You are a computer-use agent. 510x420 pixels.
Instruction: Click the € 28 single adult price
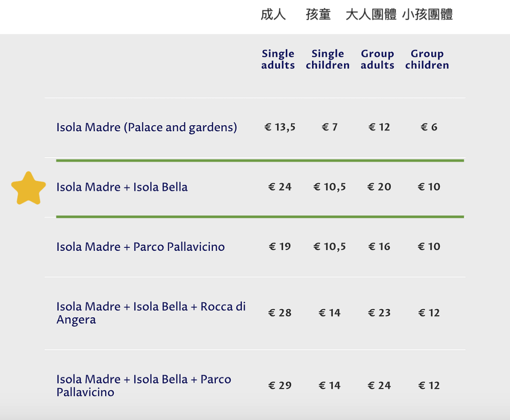(280, 313)
